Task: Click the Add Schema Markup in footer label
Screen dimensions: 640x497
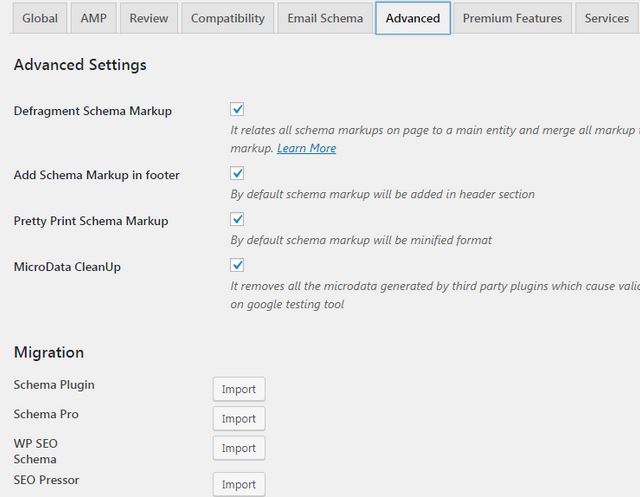Action: (96, 175)
